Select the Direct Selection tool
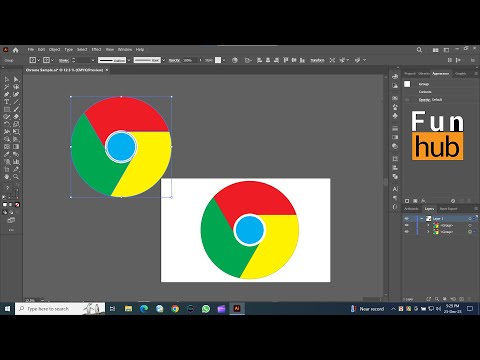This screenshot has width=480, height=360. [x=16, y=79]
